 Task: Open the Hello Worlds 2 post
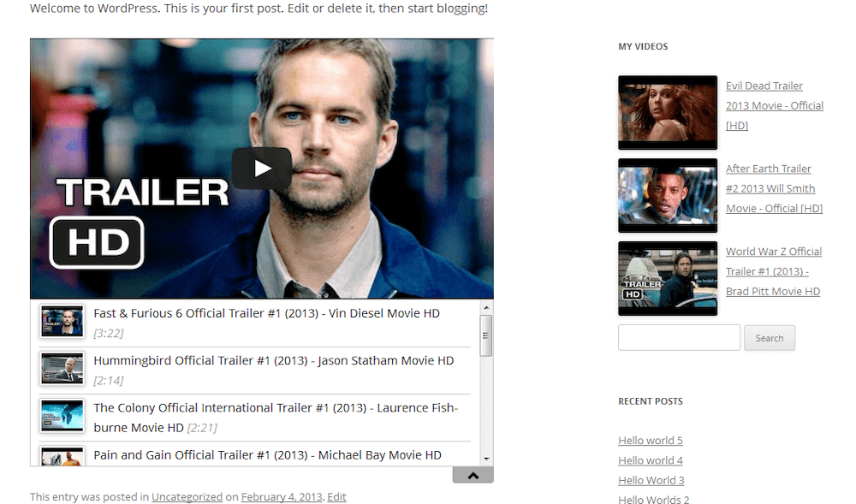(x=653, y=499)
